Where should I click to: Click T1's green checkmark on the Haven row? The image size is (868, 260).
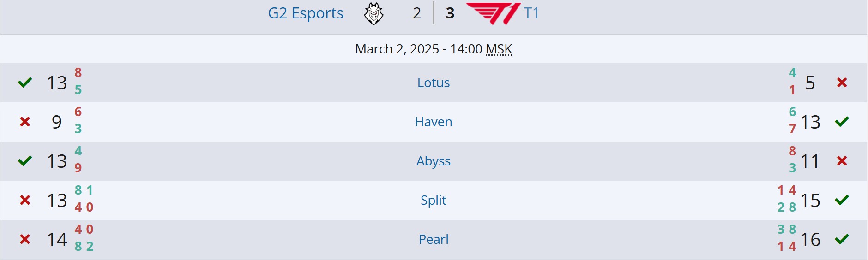pos(842,122)
